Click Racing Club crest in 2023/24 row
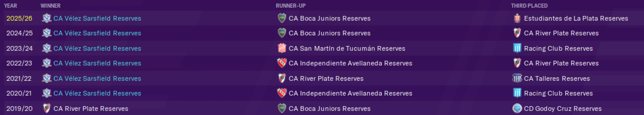644x115 pixels. (x=517, y=48)
